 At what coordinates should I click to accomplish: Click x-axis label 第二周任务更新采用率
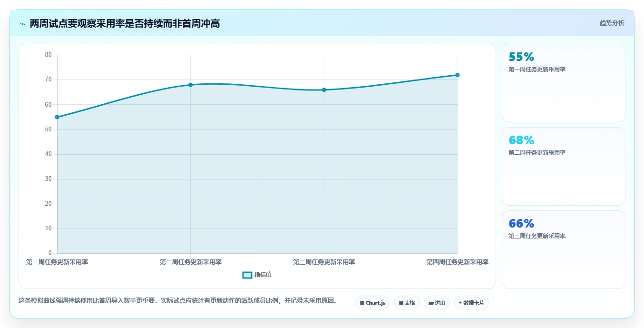pyautogui.click(x=190, y=262)
